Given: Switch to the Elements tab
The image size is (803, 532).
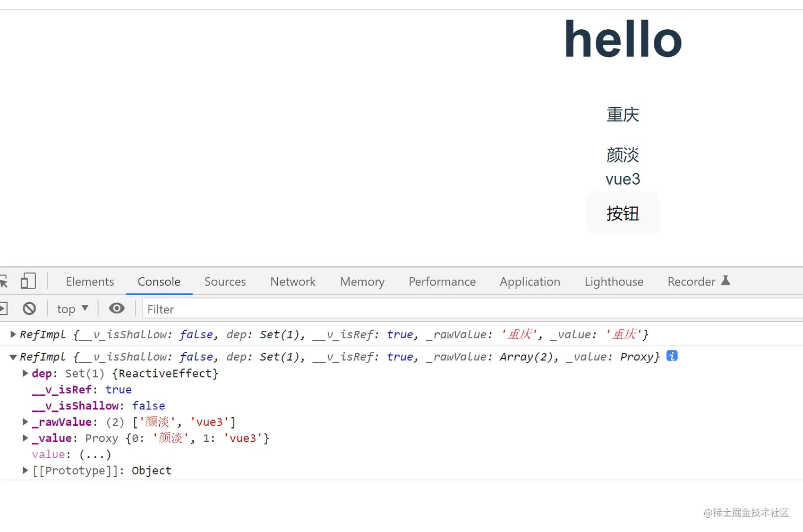Looking at the screenshot, I should pos(90,281).
